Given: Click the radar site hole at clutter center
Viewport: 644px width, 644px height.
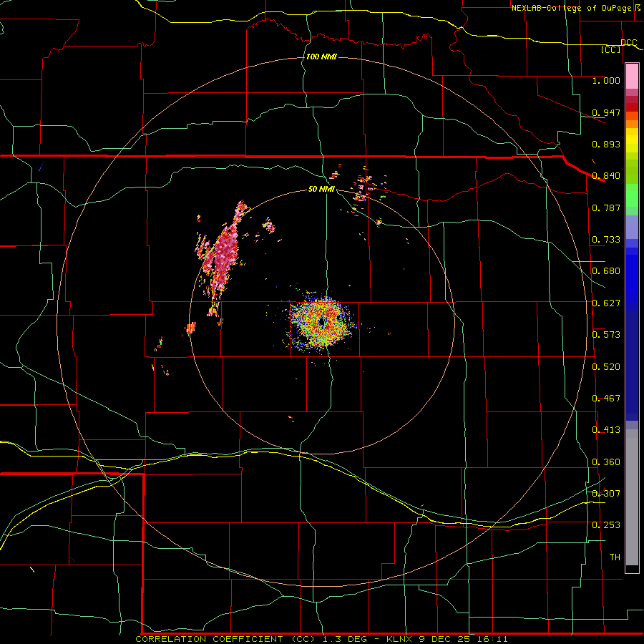Looking at the screenshot, I should point(322,323).
